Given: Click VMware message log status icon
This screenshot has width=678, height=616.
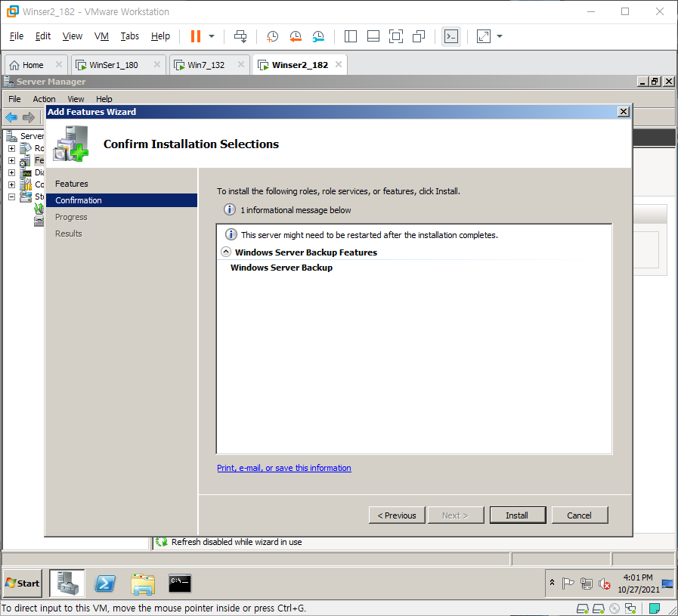Looking at the screenshot, I should tap(655, 608).
